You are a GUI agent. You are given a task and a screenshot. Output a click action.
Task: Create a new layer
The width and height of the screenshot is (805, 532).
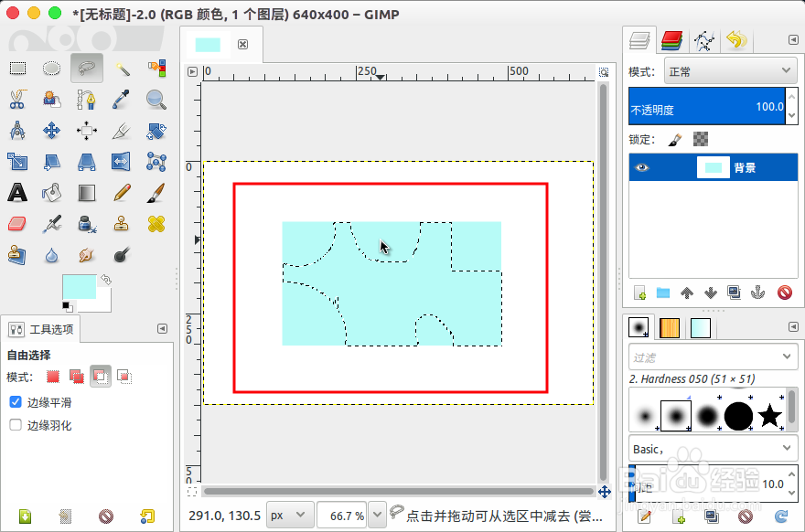(639, 293)
